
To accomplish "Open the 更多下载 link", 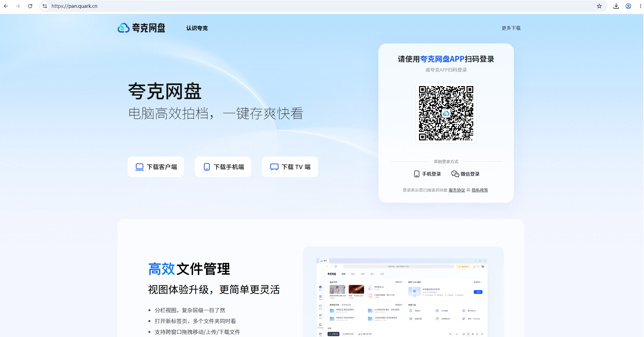I will 511,28.
